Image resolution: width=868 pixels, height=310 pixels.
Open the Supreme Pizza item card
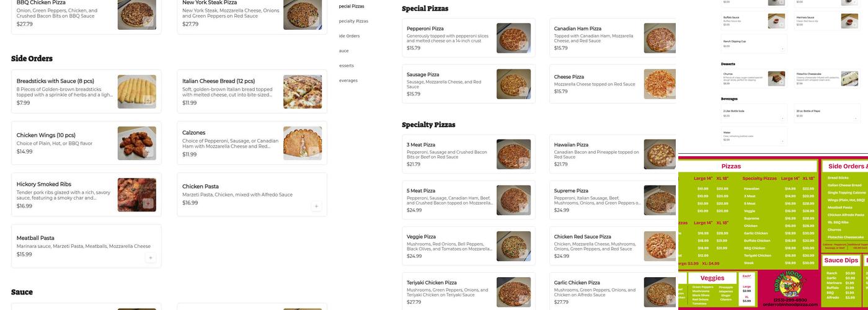point(613,200)
